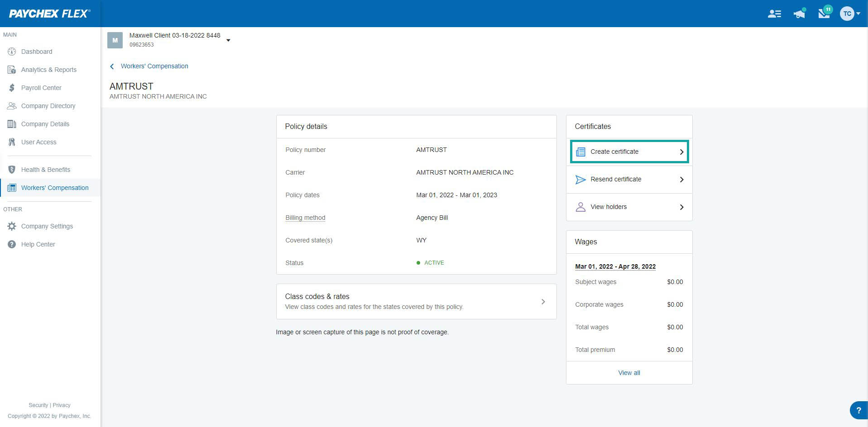Screen dimensions: 868x427
Task: Click the Total premium $0.00 amount
Action: pyautogui.click(x=675, y=350)
